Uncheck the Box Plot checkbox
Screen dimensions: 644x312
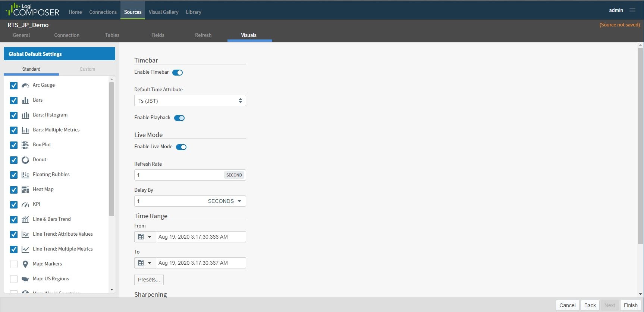(x=14, y=145)
